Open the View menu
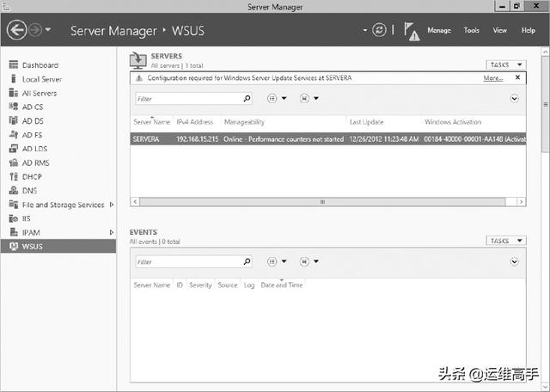 [499, 31]
